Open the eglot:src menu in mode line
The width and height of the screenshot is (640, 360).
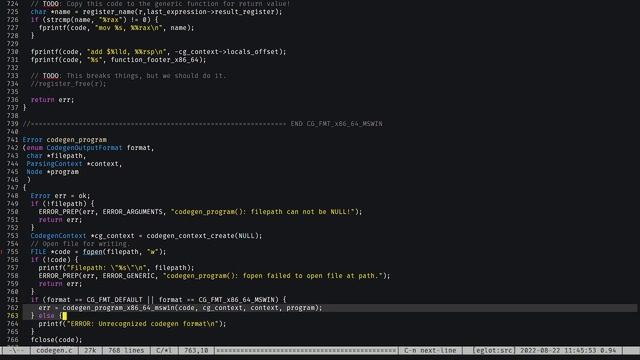point(493,350)
